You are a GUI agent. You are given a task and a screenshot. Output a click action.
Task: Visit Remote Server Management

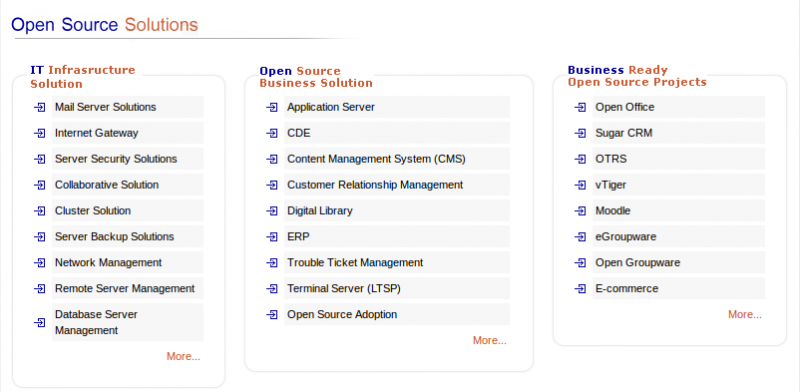point(124,288)
